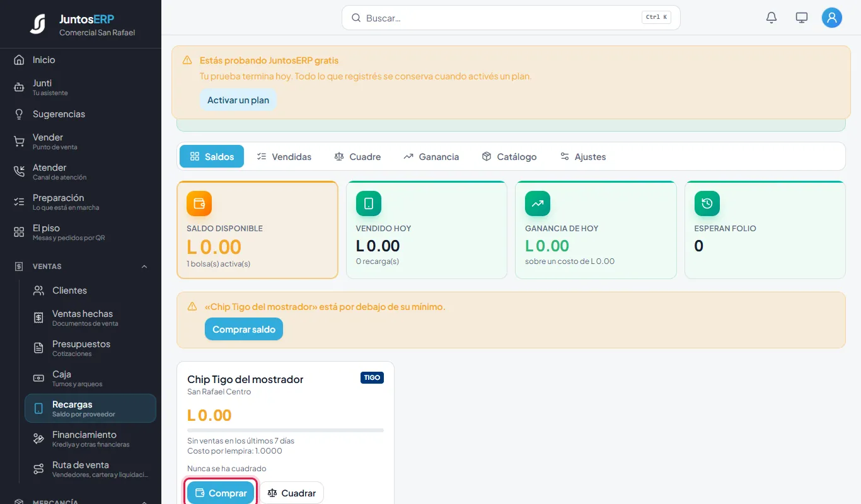This screenshot has height=504, width=861.
Task: Open Preparación in the sidebar
Action: coord(81,202)
